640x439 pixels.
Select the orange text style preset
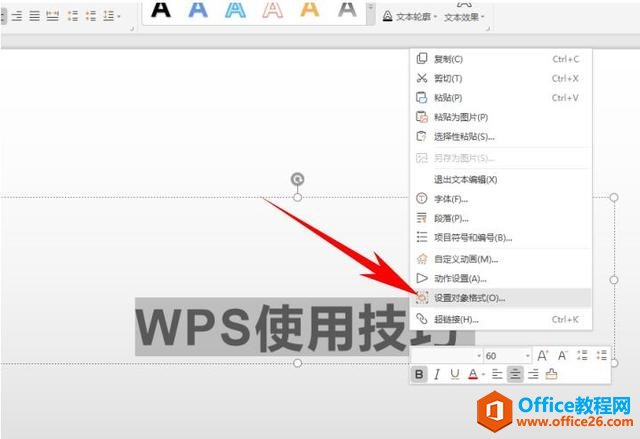pyautogui.click(x=310, y=9)
